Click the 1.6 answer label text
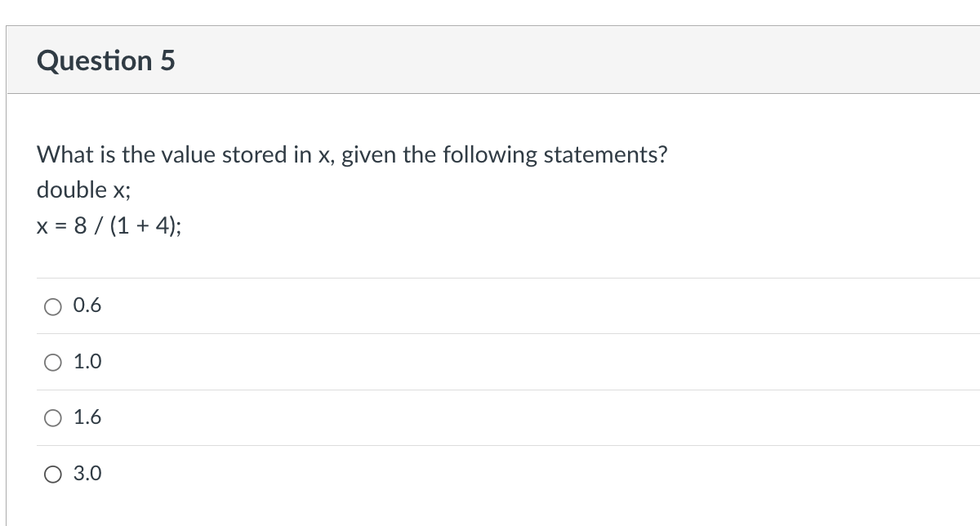 87,417
